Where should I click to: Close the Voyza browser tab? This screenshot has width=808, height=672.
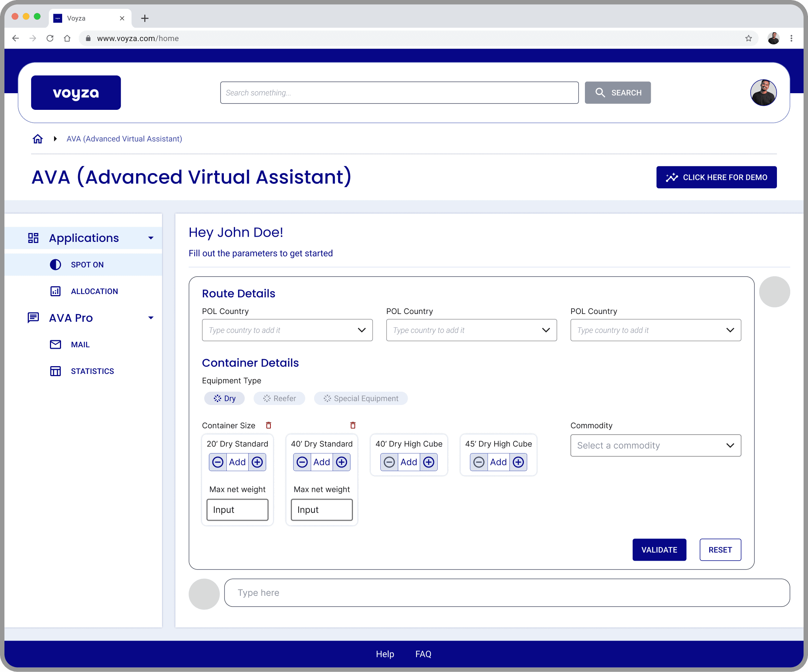click(122, 18)
